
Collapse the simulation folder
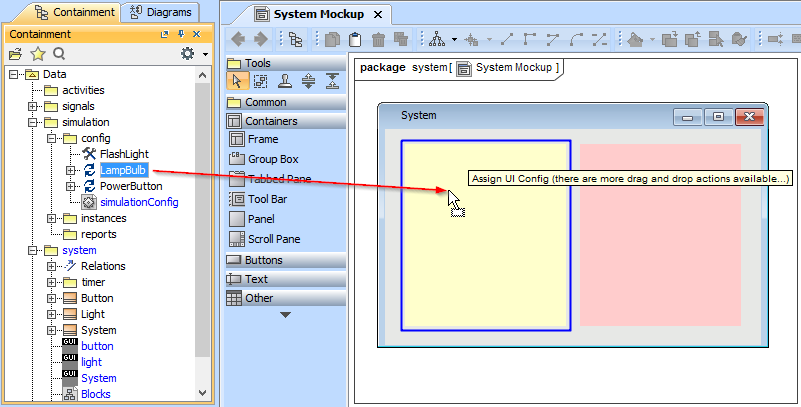32,123
